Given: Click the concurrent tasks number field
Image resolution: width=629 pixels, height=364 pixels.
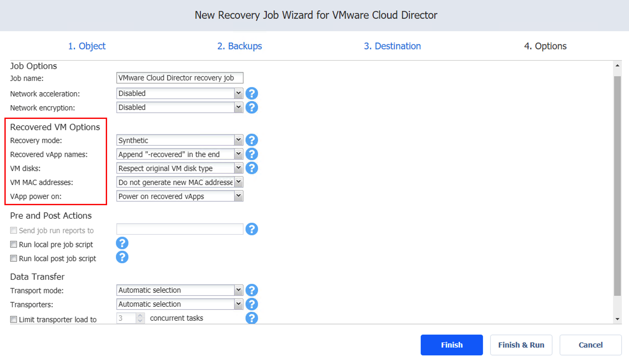Looking at the screenshot, I should point(126,318).
